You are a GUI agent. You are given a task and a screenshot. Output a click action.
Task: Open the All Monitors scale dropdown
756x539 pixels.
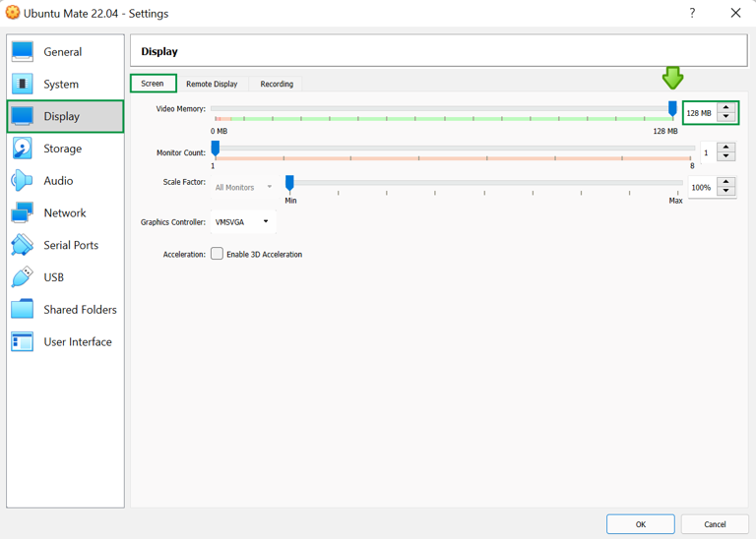pos(243,188)
